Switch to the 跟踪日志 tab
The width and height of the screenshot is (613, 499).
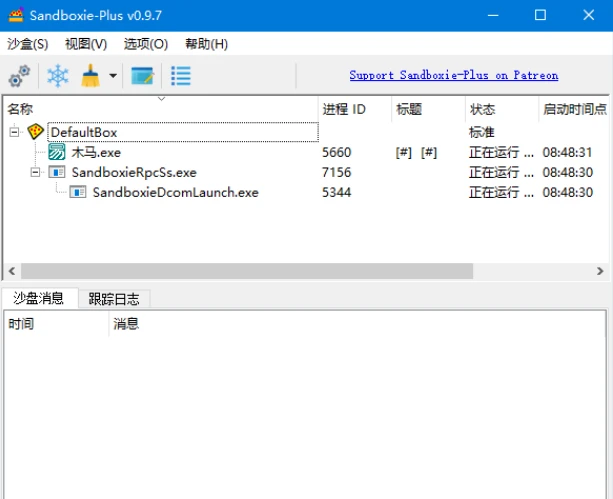click(x=114, y=298)
